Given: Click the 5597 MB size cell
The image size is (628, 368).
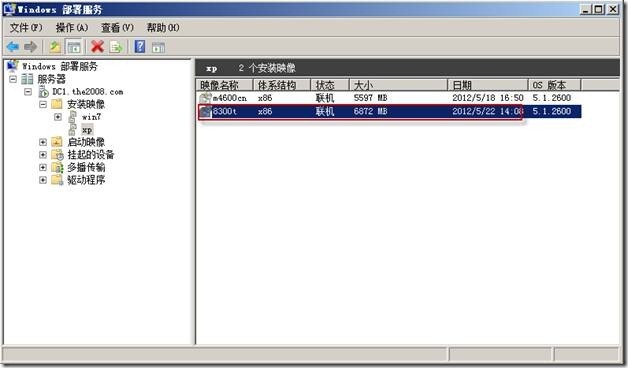Looking at the screenshot, I should click(x=370, y=98).
